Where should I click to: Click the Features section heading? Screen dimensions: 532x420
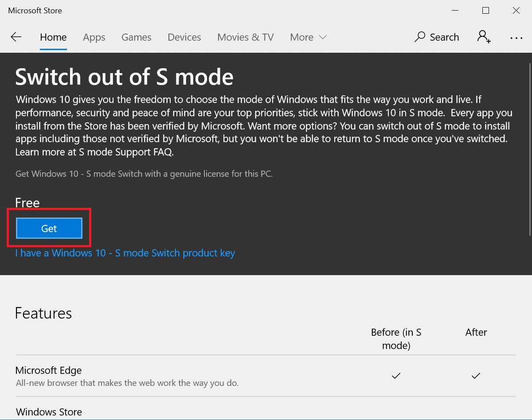(x=43, y=313)
